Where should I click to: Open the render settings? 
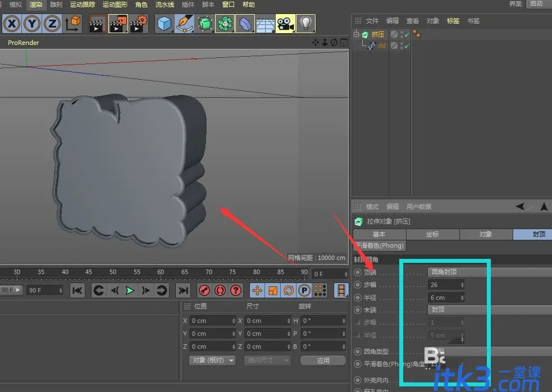tap(139, 24)
